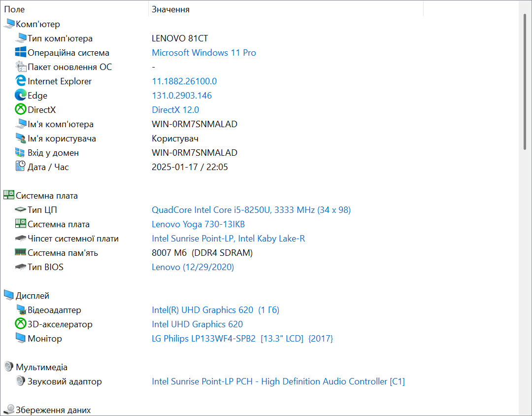The width and height of the screenshot is (532, 416).
Task: Select the Звуковий адаптор label
Action: coord(65,381)
